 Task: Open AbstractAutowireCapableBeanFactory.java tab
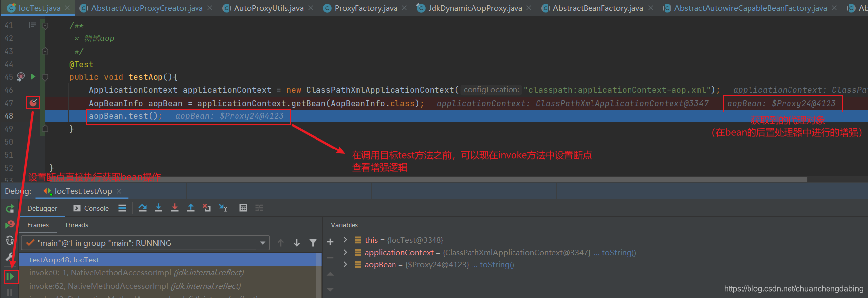(x=750, y=8)
